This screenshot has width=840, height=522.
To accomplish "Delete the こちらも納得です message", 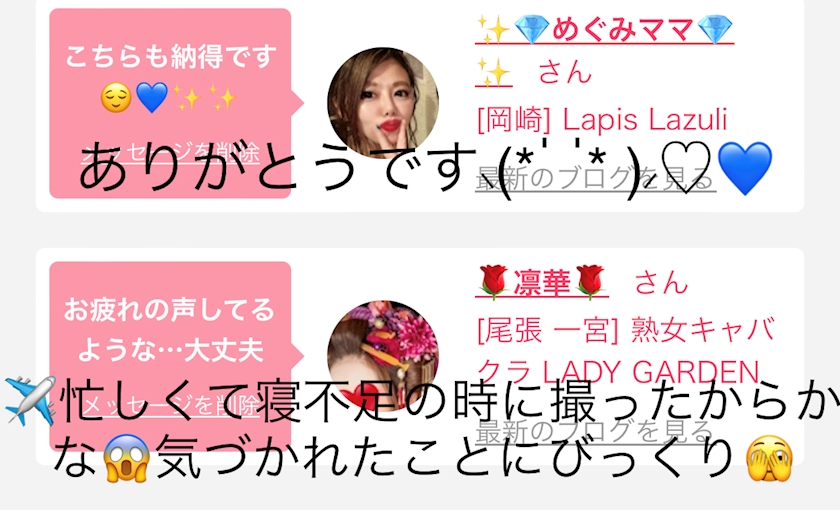I will point(170,154).
